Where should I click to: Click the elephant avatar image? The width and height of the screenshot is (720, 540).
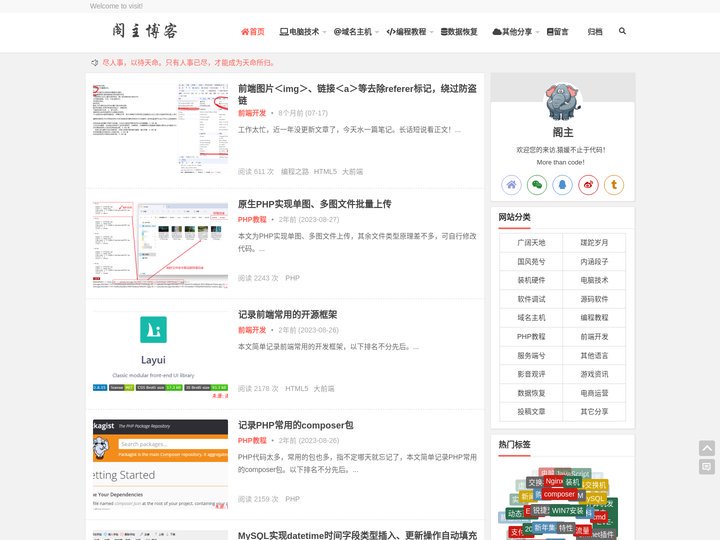(x=562, y=102)
